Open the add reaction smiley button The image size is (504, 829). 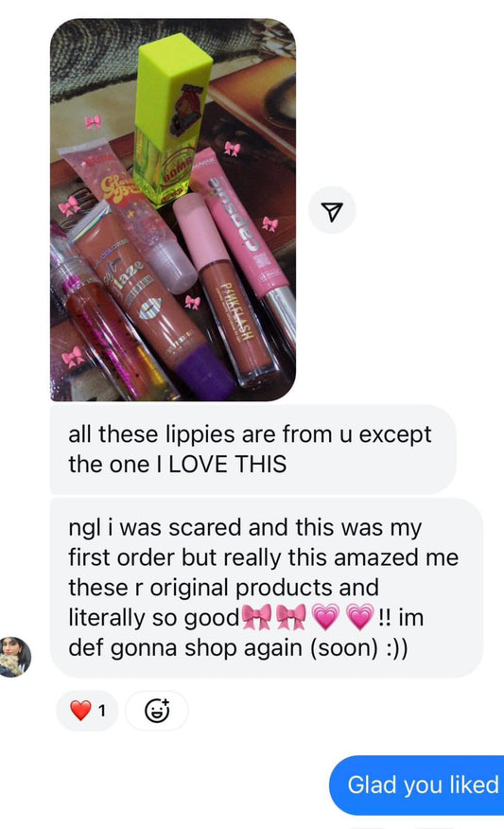pyautogui.click(x=157, y=710)
